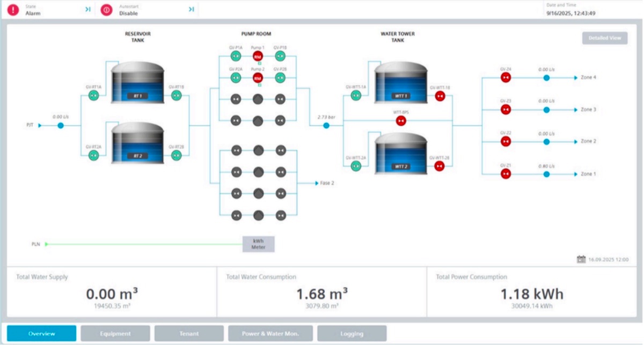Click the Zone 4 flow meter dot
Viewport: 644px width, 345px height.
pyautogui.click(x=546, y=78)
